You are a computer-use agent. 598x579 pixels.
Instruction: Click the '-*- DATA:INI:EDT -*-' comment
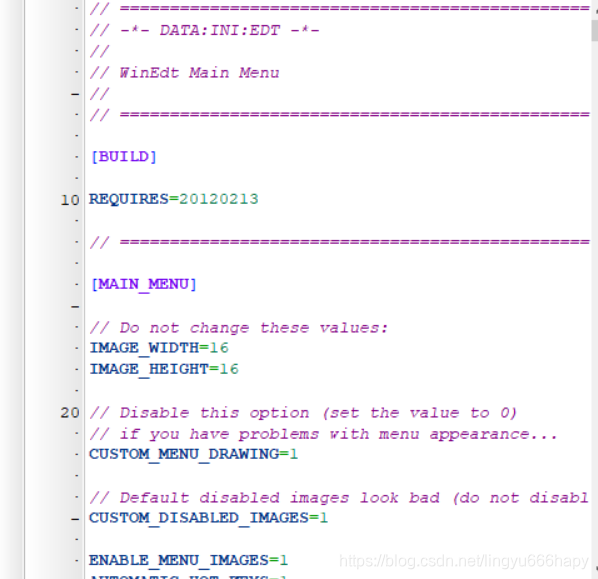205,31
